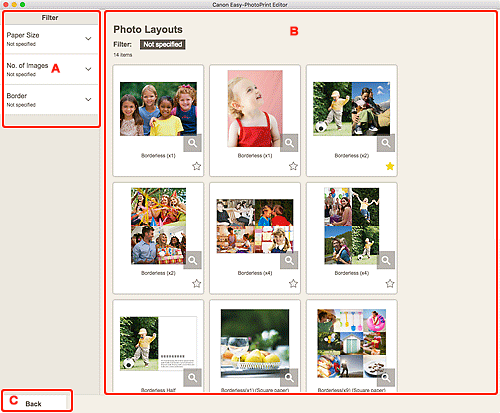This screenshot has width=500, height=413.
Task: Favorite the landscape Borderless (x4) layout
Action: [x=293, y=283]
